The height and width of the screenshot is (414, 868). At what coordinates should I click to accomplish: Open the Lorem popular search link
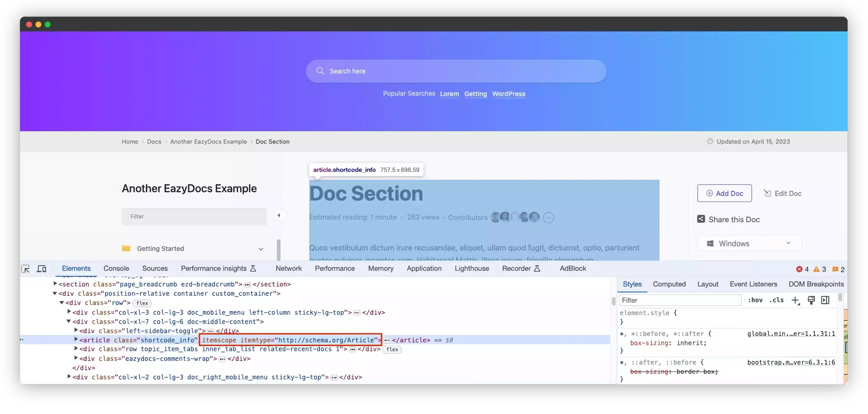[449, 94]
